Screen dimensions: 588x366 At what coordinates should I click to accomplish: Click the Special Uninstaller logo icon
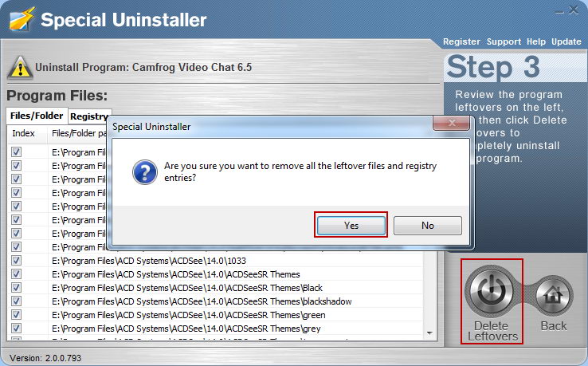tap(22, 19)
